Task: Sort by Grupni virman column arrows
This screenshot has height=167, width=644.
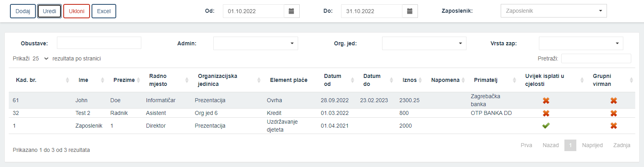Action: 631,80
